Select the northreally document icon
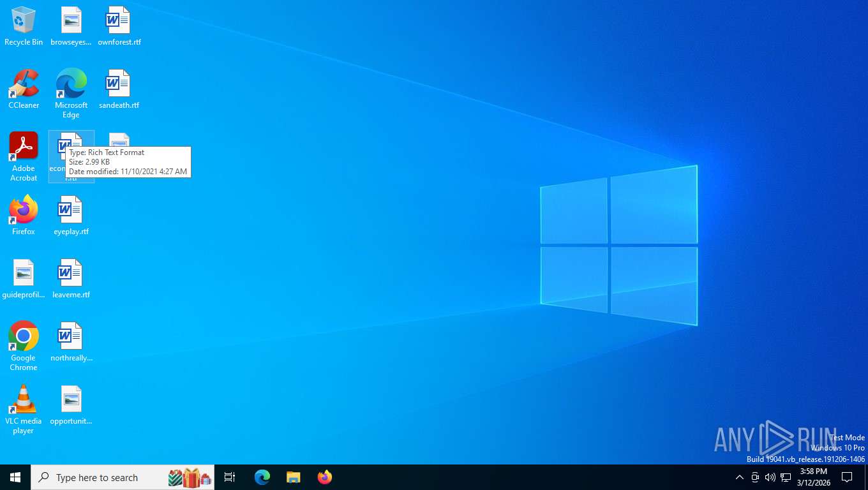868x490 pixels. tap(71, 342)
